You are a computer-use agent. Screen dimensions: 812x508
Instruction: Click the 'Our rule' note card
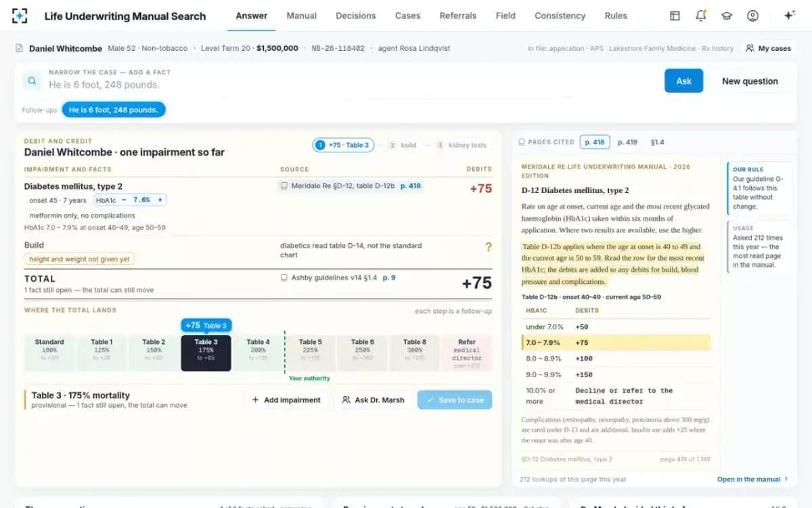pos(759,188)
